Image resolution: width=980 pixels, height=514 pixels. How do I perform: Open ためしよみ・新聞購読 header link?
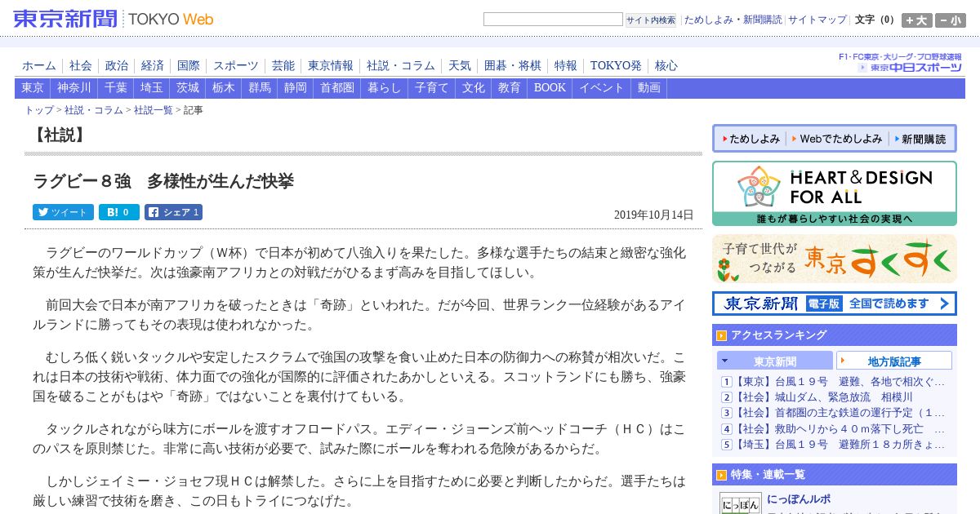click(733, 20)
